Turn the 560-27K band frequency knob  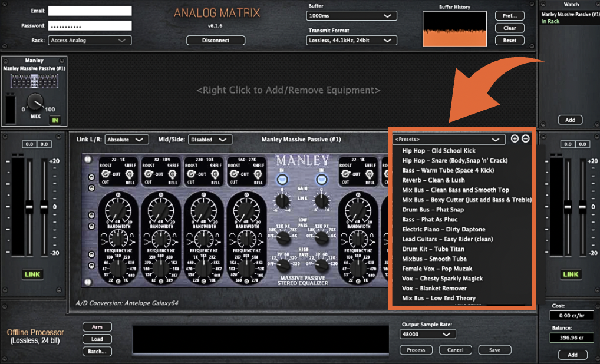tap(246, 267)
